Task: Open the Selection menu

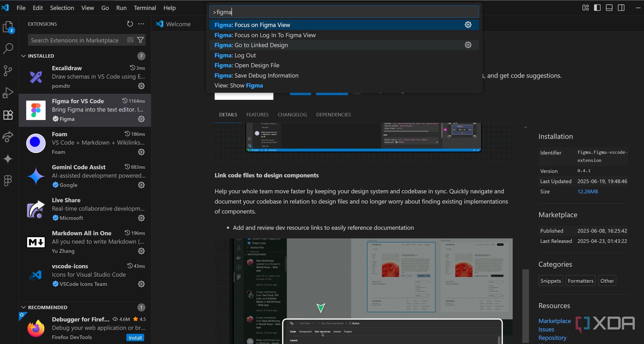Action: [x=62, y=8]
